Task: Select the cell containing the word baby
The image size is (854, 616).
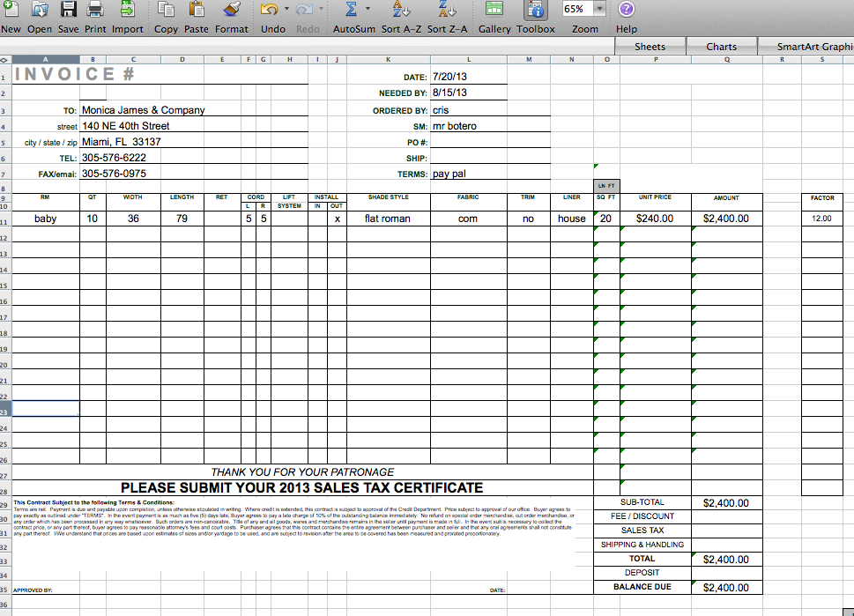Action: point(46,218)
